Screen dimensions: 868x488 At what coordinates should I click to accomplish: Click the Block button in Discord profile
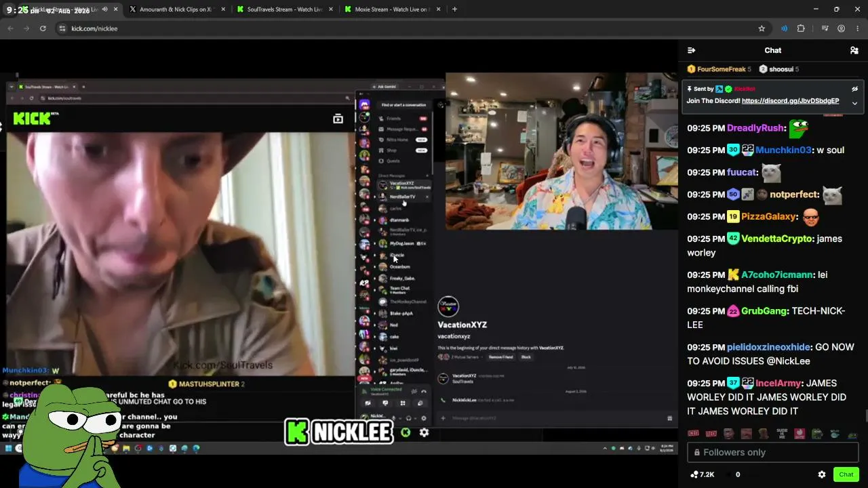pos(526,357)
